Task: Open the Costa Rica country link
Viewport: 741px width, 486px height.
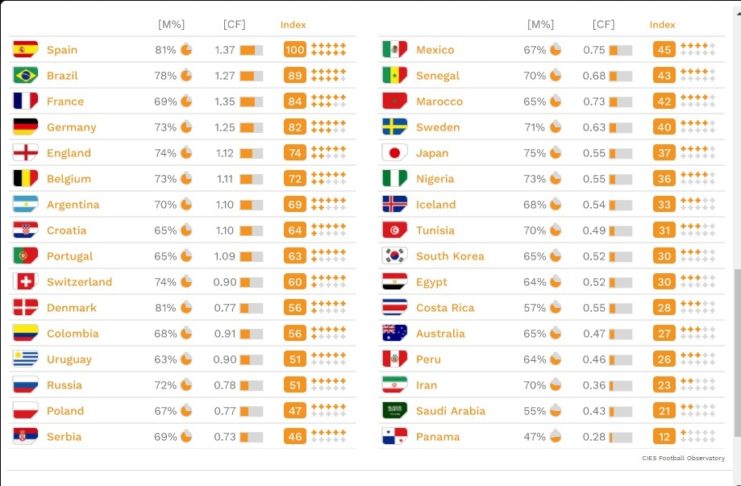Action: point(445,308)
